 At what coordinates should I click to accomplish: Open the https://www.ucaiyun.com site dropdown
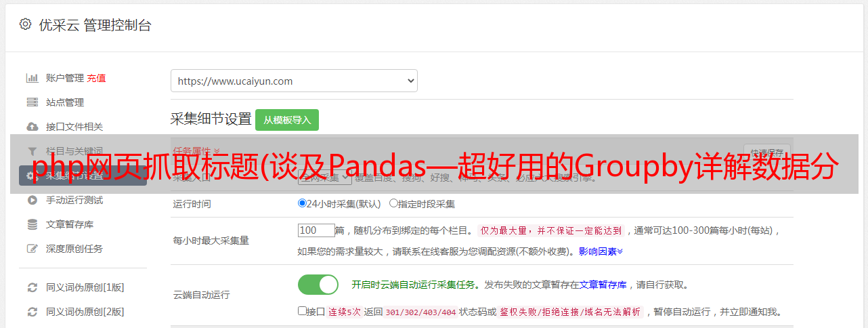point(294,81)
